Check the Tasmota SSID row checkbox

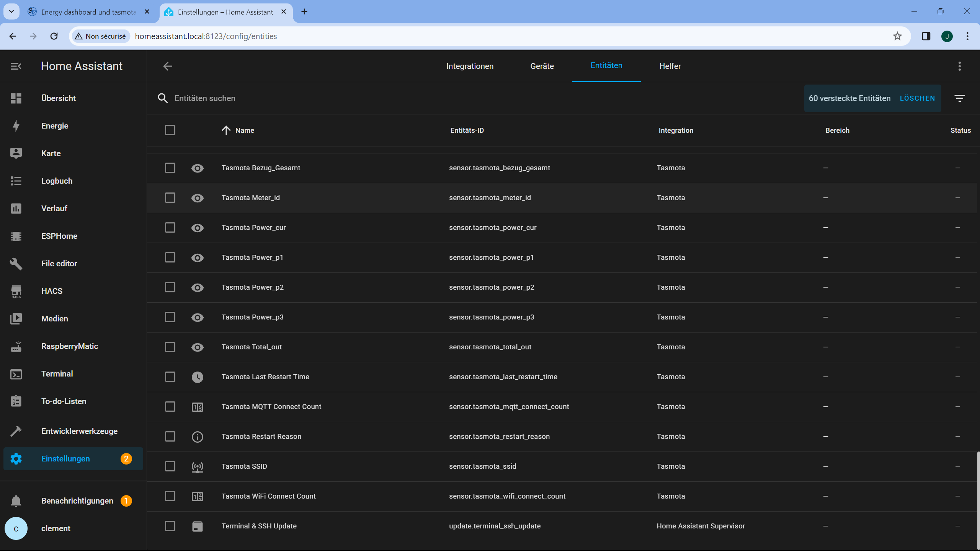tap(170, 466)
